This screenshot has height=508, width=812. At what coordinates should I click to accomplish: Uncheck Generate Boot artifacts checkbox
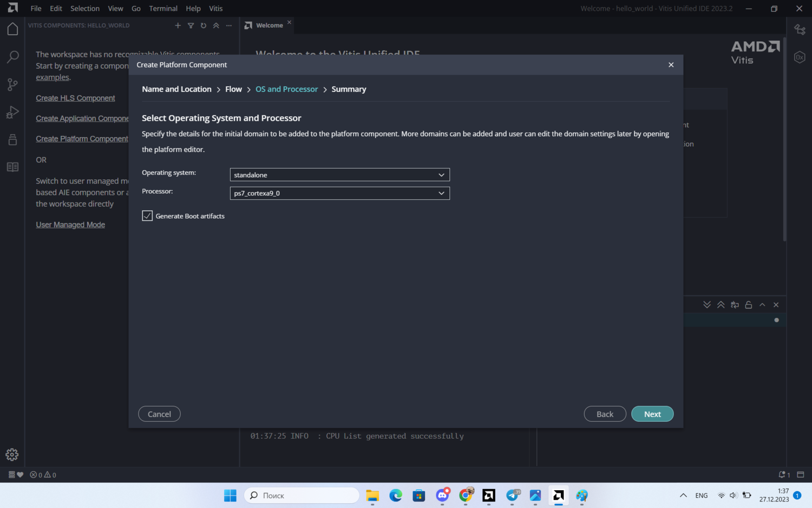[147, 216]
